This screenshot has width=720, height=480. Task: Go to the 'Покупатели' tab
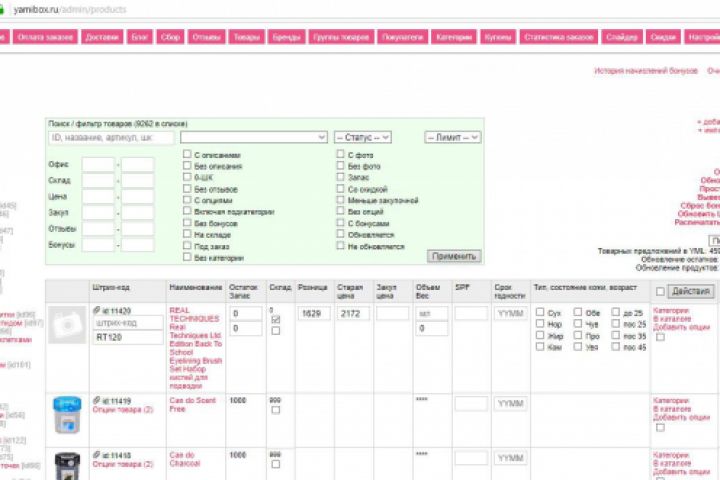click(x=403, y=37)
